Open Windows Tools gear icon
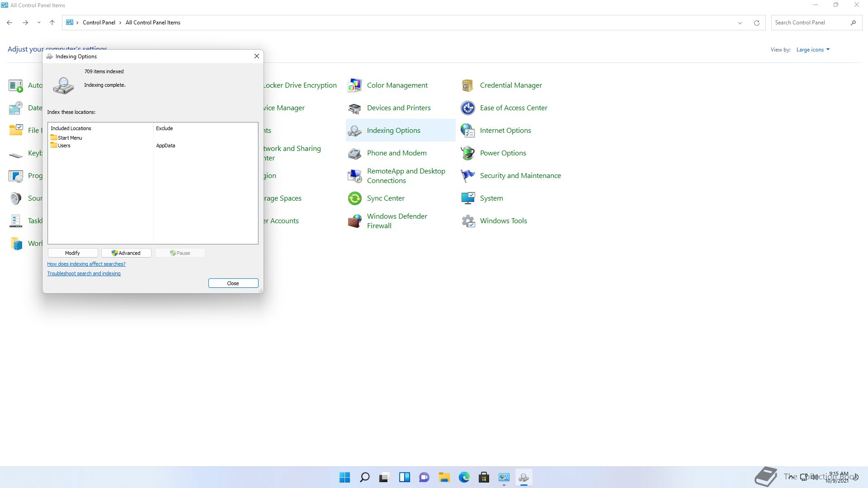Image resolution: width=868 pixels, height=488 pixels. pyautogui.click(x=468, y=221)
